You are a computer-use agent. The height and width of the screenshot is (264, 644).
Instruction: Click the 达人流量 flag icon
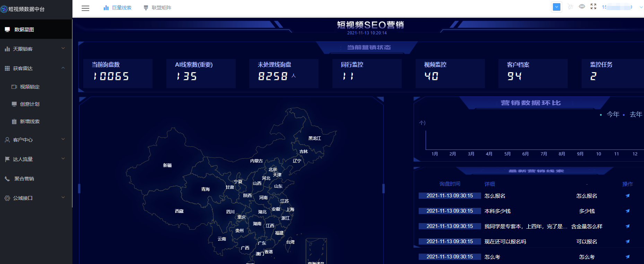[7, 159]
